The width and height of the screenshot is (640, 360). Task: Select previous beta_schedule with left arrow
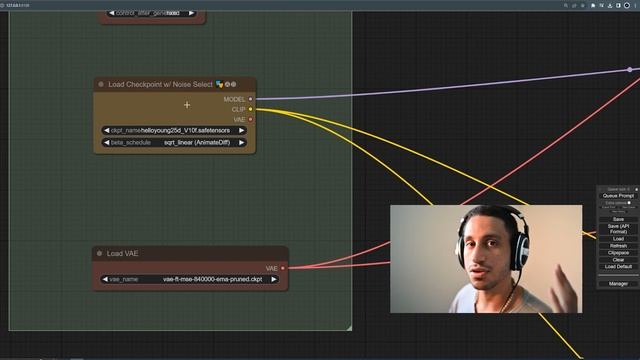click(107, 143)
